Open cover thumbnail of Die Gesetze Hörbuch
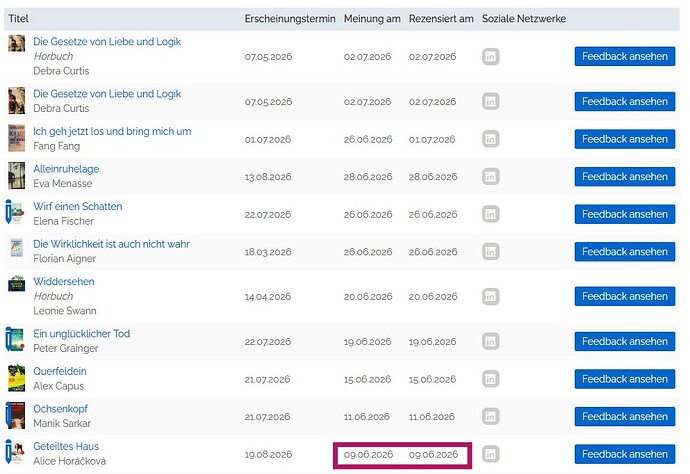 16,43
